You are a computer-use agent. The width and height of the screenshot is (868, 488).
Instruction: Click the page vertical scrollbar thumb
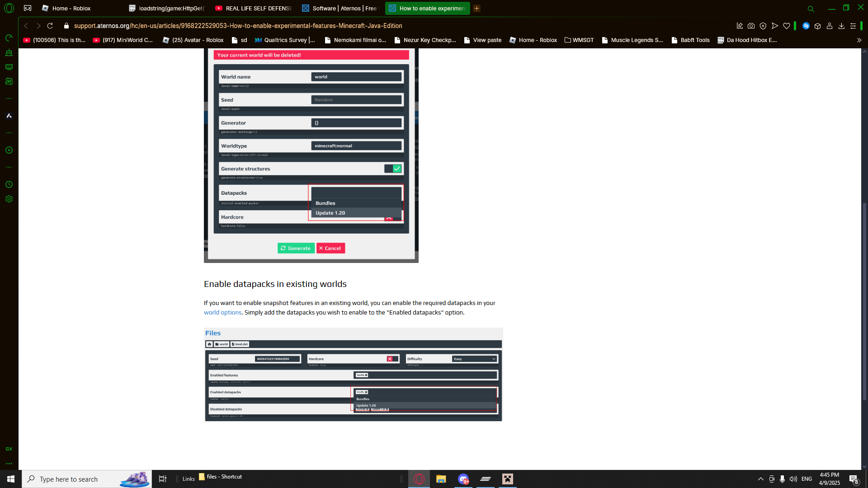point(864,302)
